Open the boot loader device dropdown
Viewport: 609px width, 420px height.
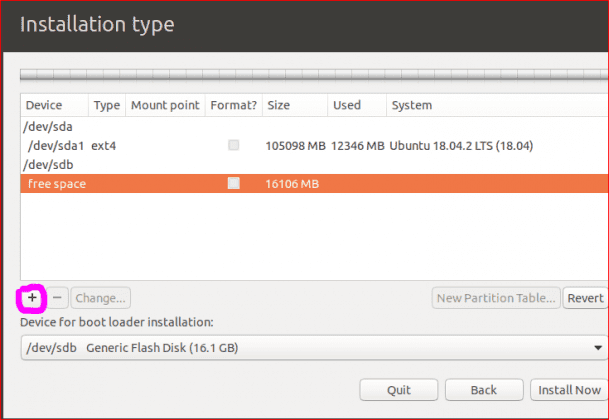[x=313, y=348]
